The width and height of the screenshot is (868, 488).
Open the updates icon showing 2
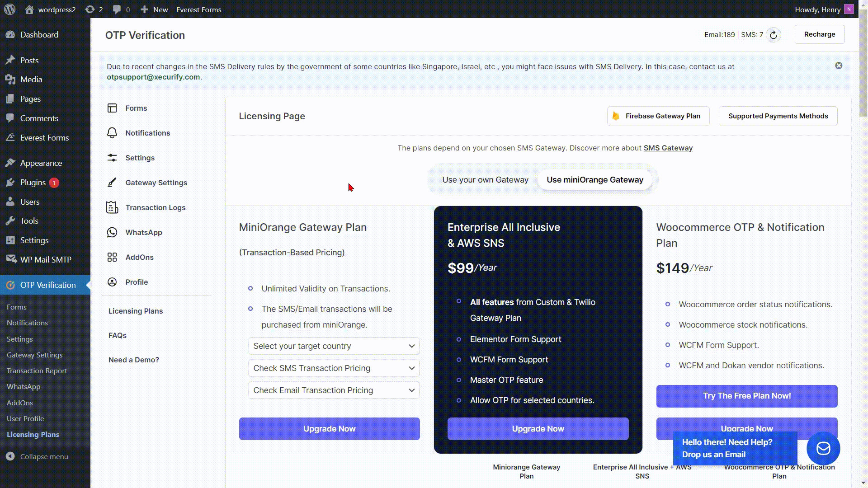click(x=94, y=9)
